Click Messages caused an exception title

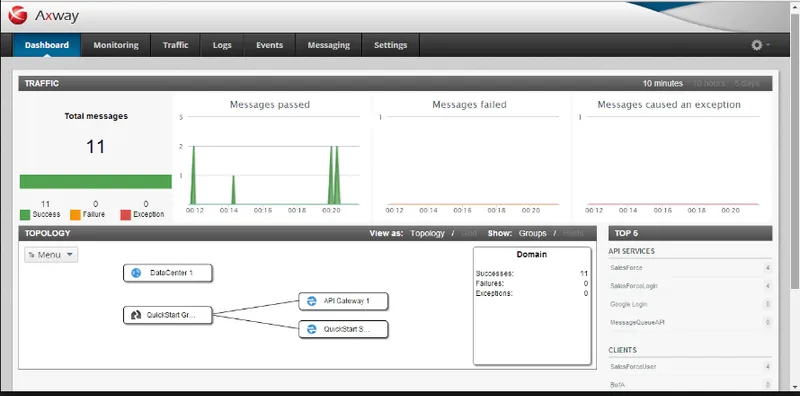(x=669, y=105)
